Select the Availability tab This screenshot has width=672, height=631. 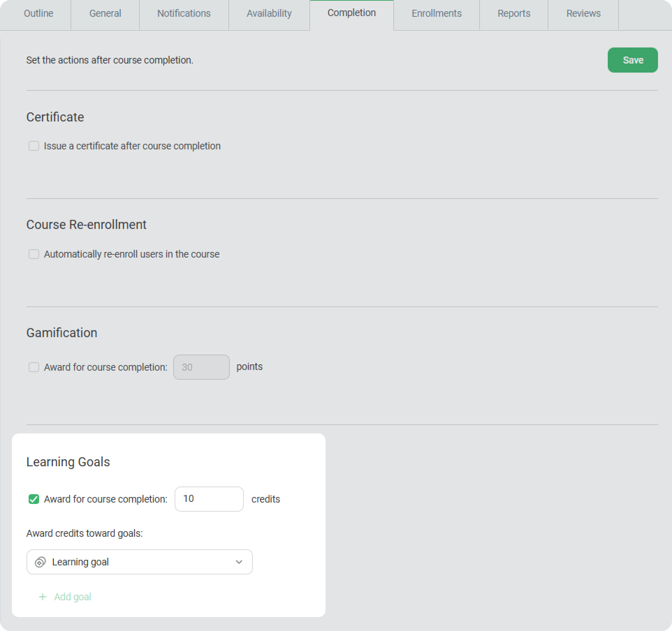269,14
